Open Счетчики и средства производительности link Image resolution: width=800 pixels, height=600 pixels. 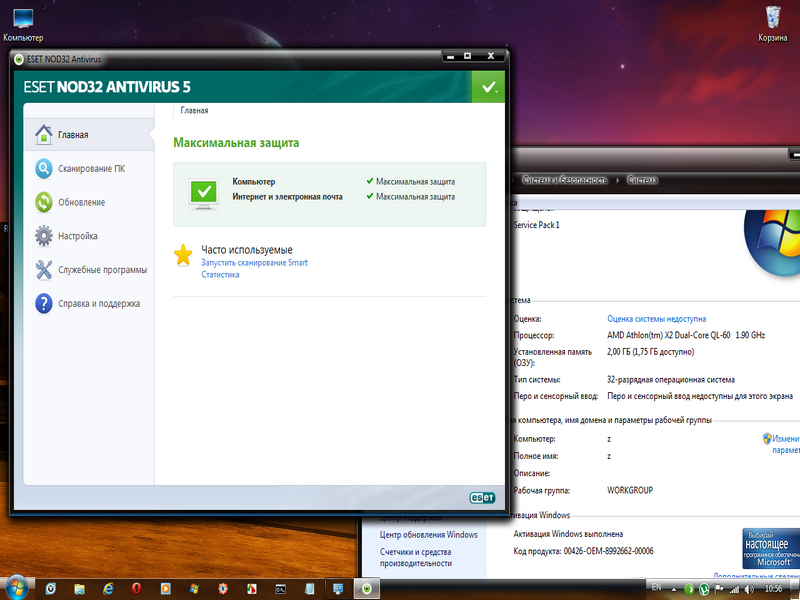[x=416, y=558]
